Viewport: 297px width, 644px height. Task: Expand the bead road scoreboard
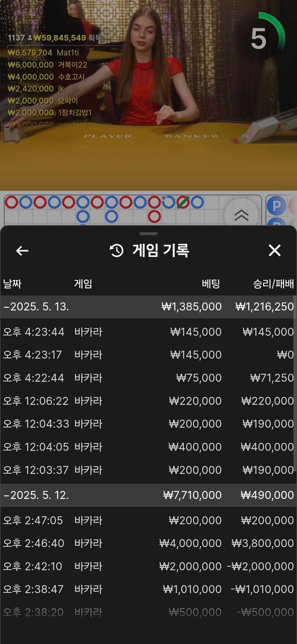pos(241,215)
